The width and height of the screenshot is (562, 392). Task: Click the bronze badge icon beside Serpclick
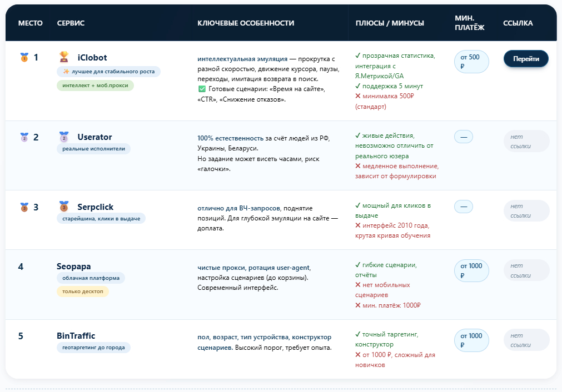[64, 207]
